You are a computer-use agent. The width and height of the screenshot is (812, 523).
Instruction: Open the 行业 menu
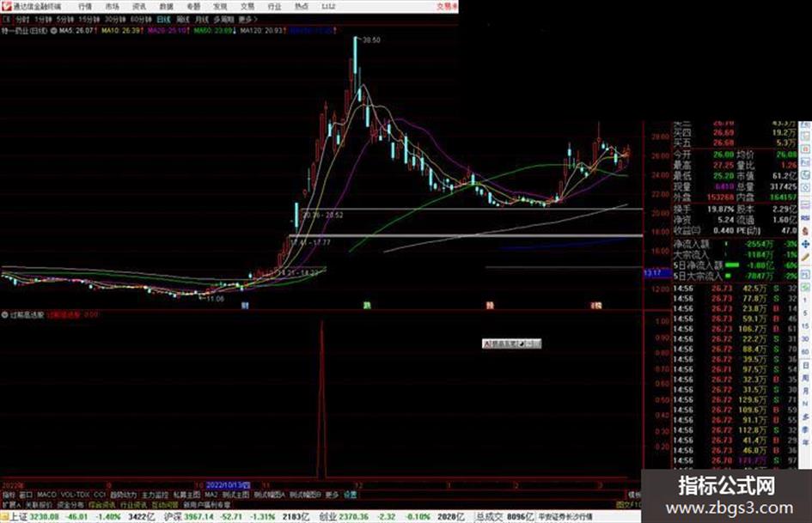pos(274,6)
